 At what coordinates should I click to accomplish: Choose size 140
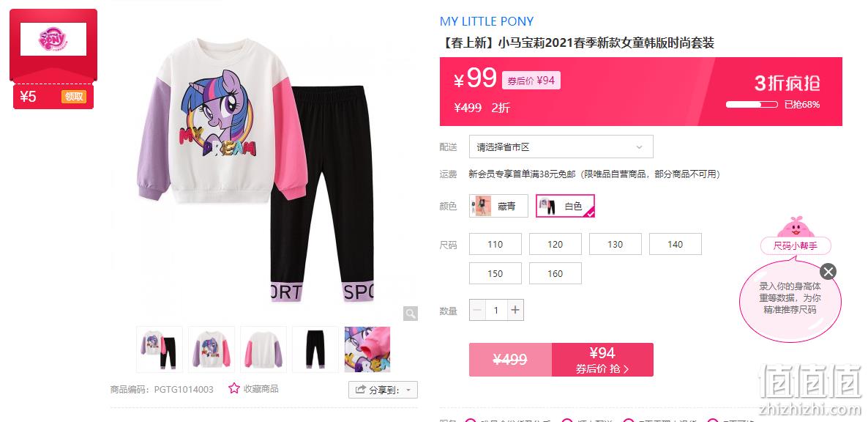[x=676, y=244]
